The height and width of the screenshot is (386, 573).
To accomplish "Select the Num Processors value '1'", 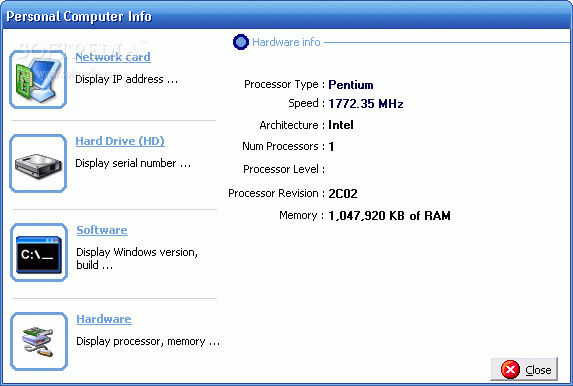I will point(331,147).
